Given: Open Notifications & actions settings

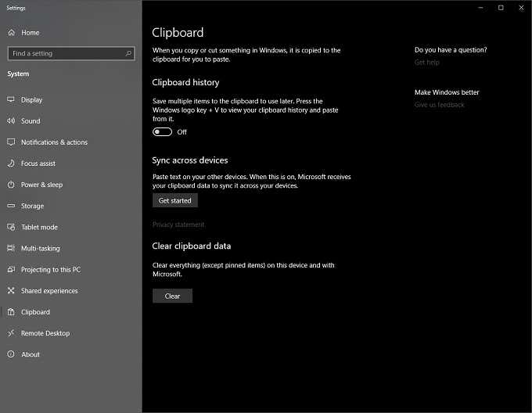Looking at the screenshot, I should pos(54,142).
